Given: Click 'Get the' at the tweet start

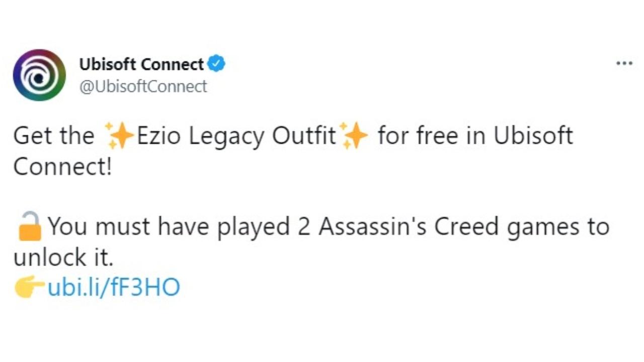Looking at the screenshot, I should (x=53, y=136).
